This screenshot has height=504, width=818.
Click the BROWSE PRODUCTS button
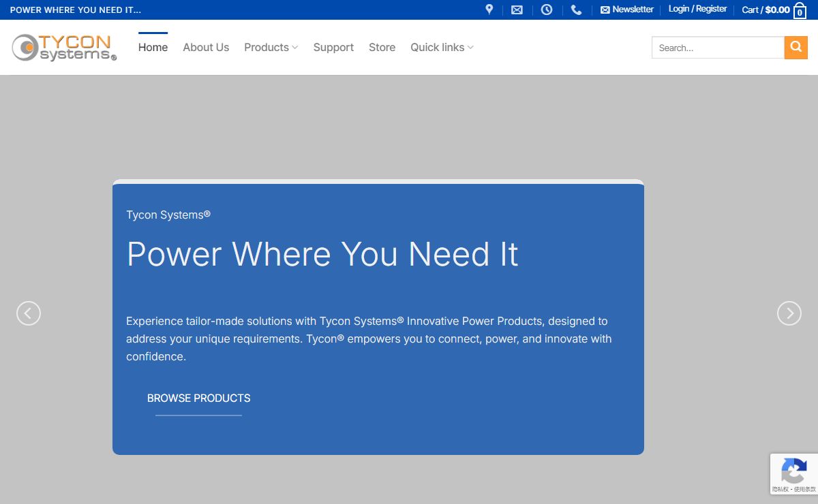198,398
